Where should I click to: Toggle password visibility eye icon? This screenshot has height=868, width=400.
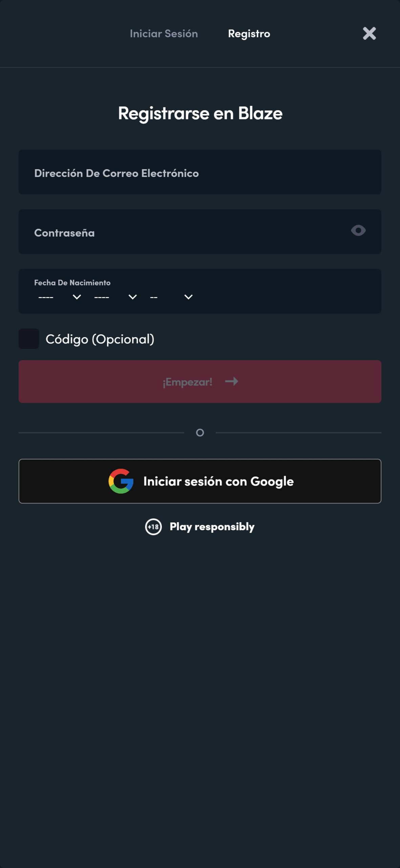tap(358, 231)
